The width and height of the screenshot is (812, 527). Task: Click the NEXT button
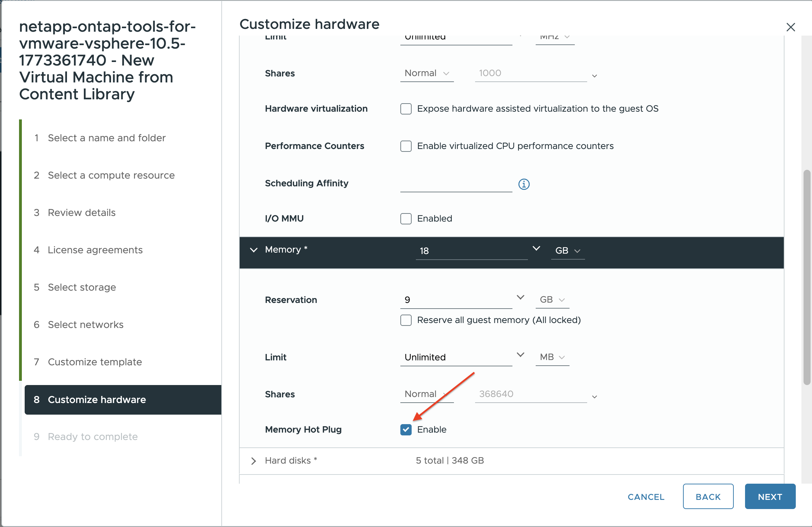[x=770, y=497]
